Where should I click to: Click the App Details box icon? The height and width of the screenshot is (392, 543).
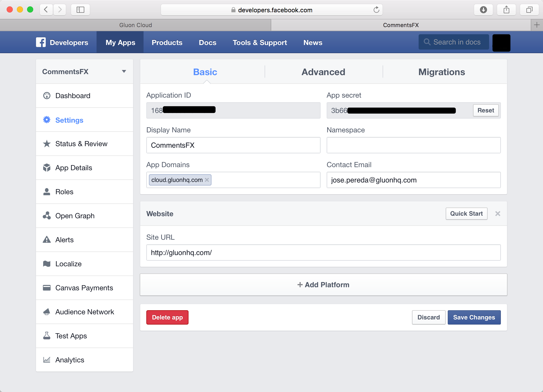click(x=47, y=168)
